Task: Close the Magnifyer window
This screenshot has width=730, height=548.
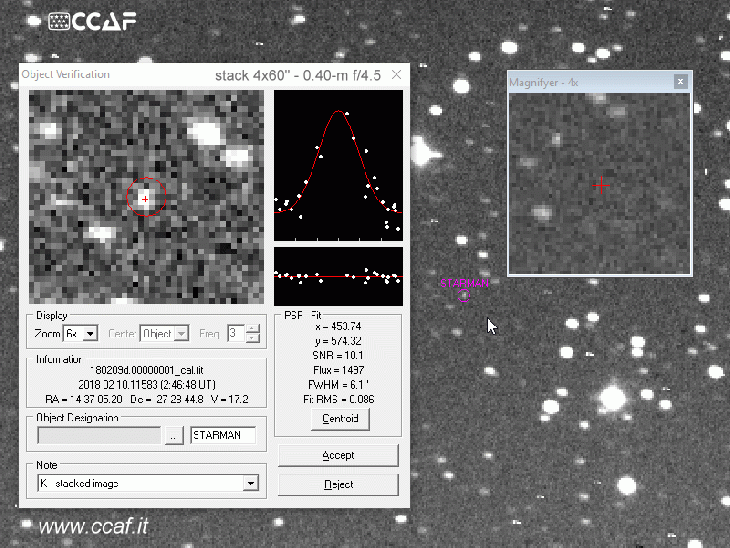Action: tap(680, 81)
